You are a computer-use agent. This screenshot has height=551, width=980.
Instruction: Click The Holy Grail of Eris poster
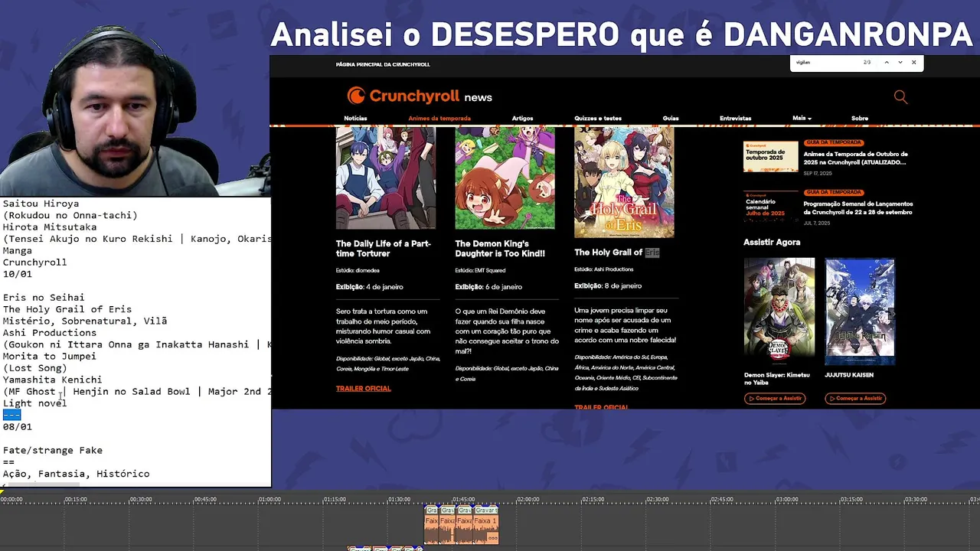click(624, 182)
